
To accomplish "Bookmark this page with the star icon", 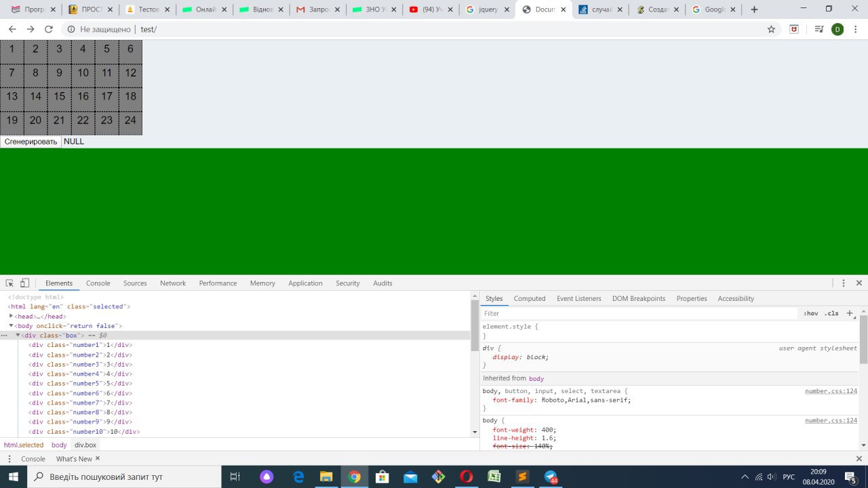I will [x=771, y=29].
